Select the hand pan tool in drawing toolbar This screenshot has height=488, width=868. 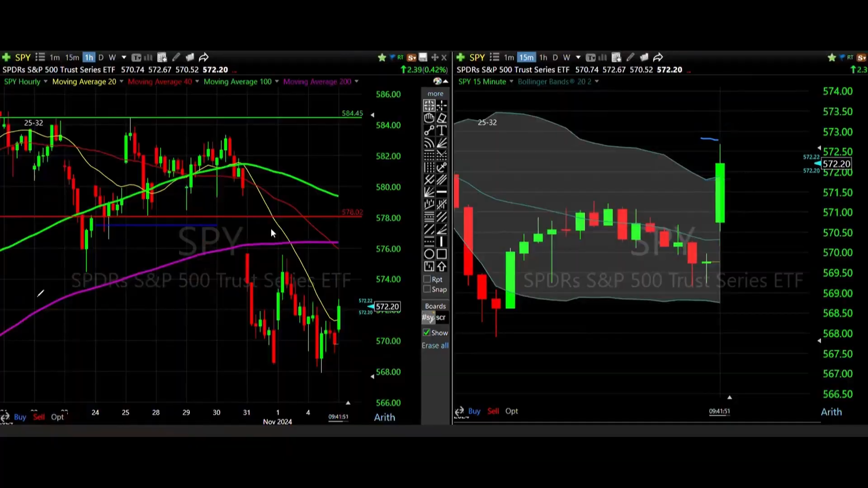[429, 118]
